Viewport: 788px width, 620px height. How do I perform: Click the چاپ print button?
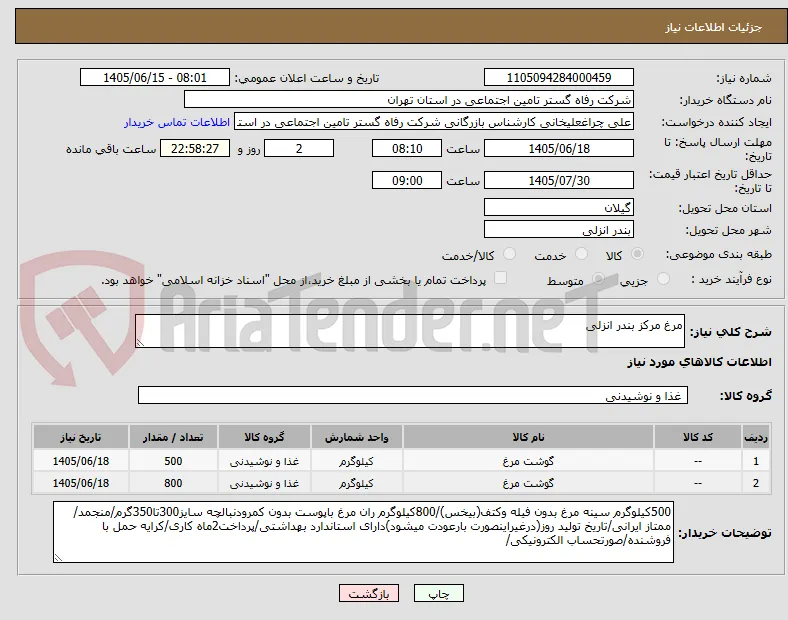(x=439, y=593)
